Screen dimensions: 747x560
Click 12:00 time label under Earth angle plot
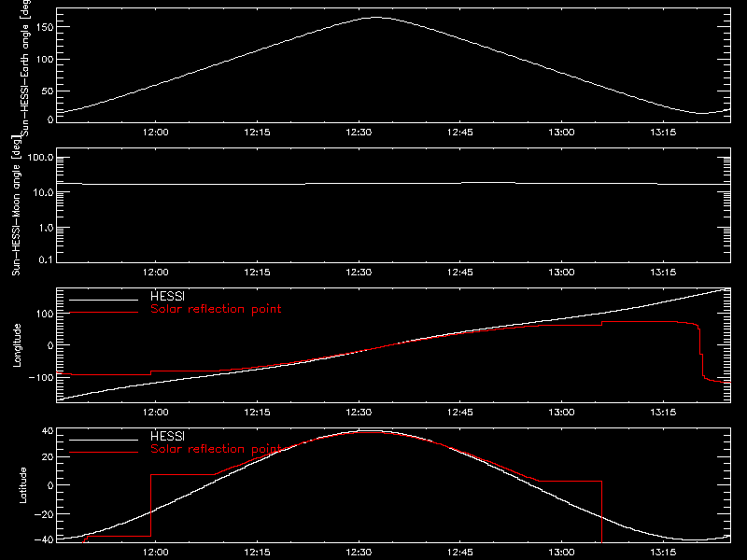155,133
